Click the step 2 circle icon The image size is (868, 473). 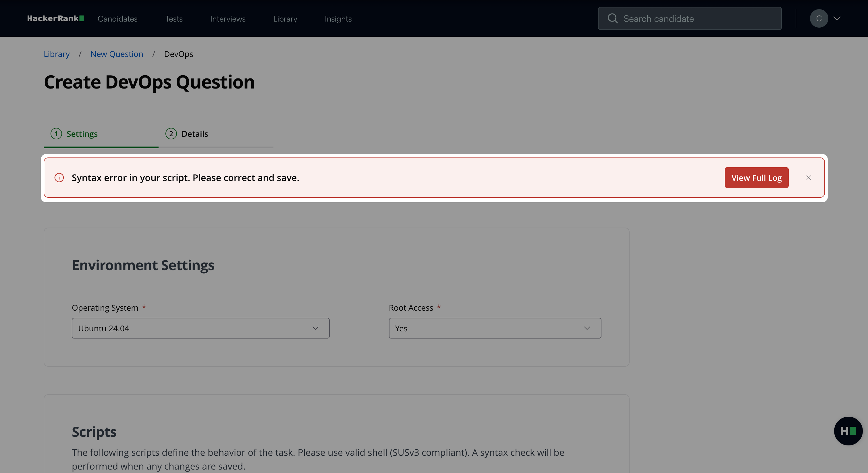[171, 134]
